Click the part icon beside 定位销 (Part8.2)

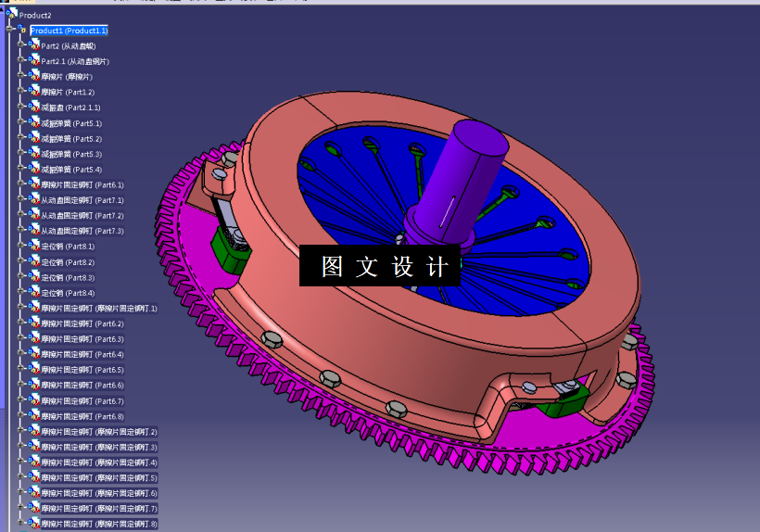point(34,261)
